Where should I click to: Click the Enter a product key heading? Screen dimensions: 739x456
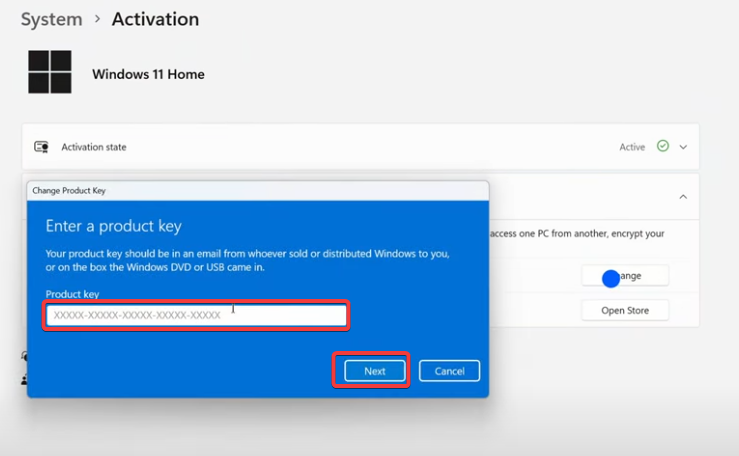[114, 226]
